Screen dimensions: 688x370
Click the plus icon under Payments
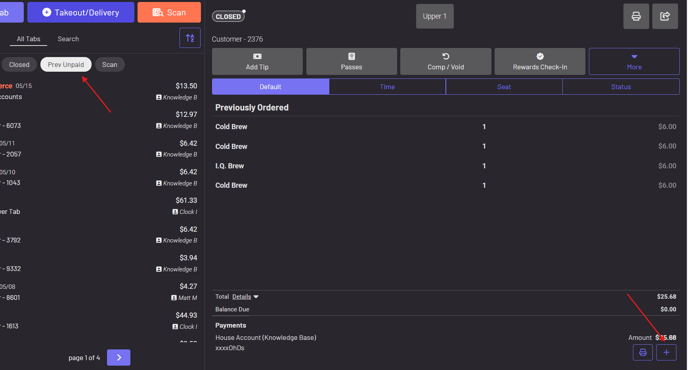(666, 352)
